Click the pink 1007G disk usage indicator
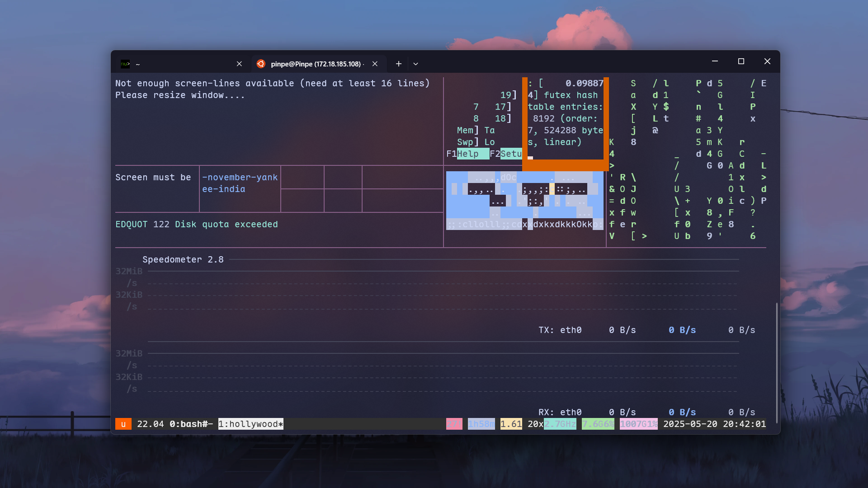The width and height of the screenshot is (868, 488). tap(638, 424)
